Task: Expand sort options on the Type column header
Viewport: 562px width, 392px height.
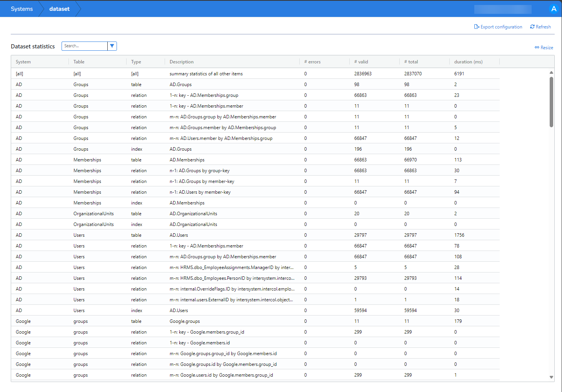Action: pyautogui.click(x=136, y=61)
